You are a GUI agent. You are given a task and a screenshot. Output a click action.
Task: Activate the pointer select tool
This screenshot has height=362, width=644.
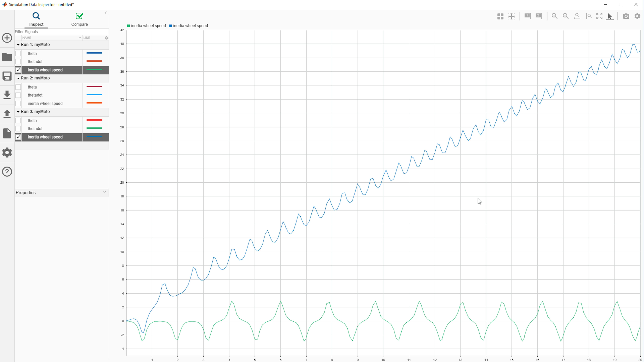610,17
